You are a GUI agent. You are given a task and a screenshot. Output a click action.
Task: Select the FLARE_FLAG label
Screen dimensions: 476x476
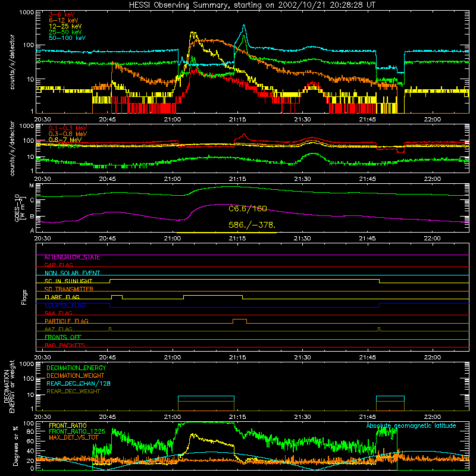(x=62, y=297)
